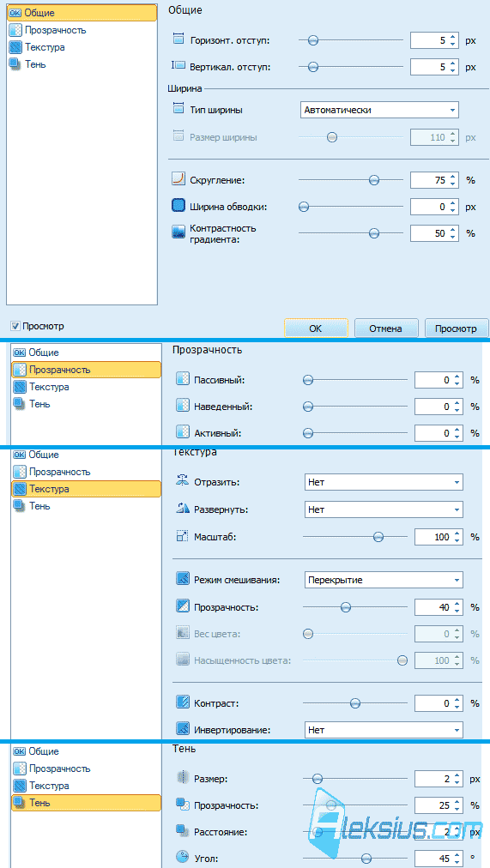Click the Наведенный transparency icon
Viewport: 490px width, 868px height.
182,407
